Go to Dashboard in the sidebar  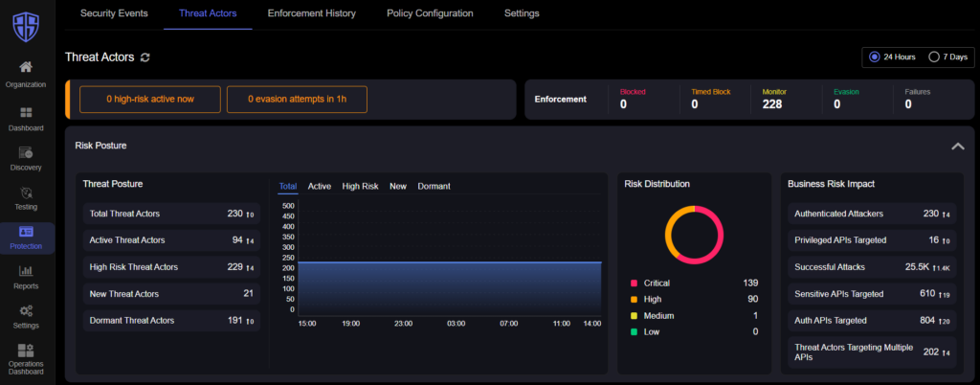[26, 113]
